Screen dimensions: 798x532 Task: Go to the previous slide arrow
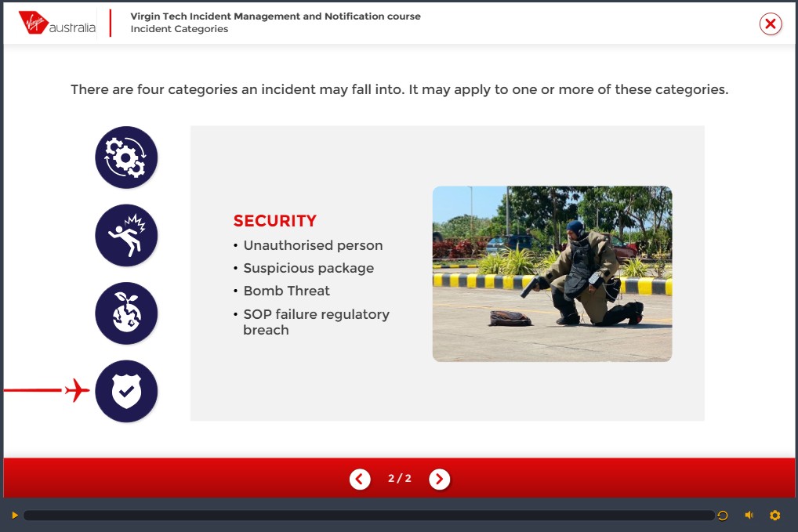[x=360, y=479]
